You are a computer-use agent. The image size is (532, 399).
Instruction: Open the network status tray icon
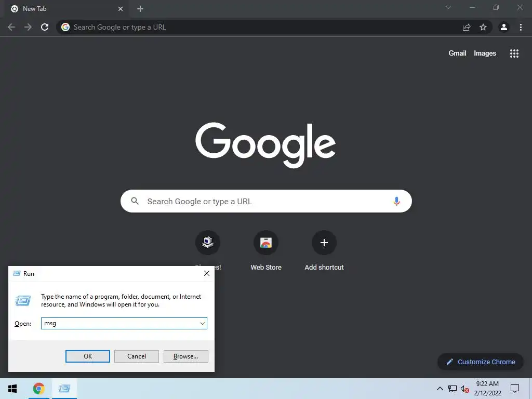(x=453, y=389)
